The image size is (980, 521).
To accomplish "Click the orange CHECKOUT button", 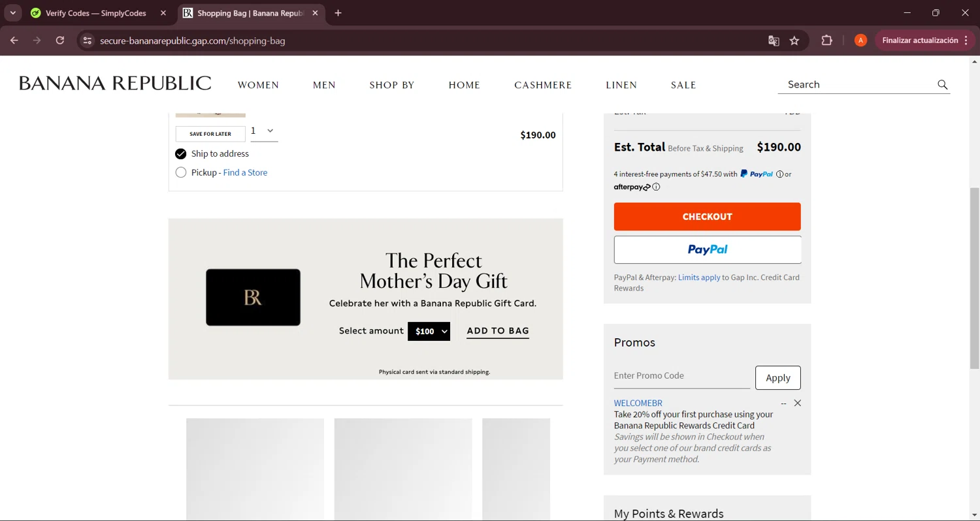I will pyautogui.click(x=707, y=216).
